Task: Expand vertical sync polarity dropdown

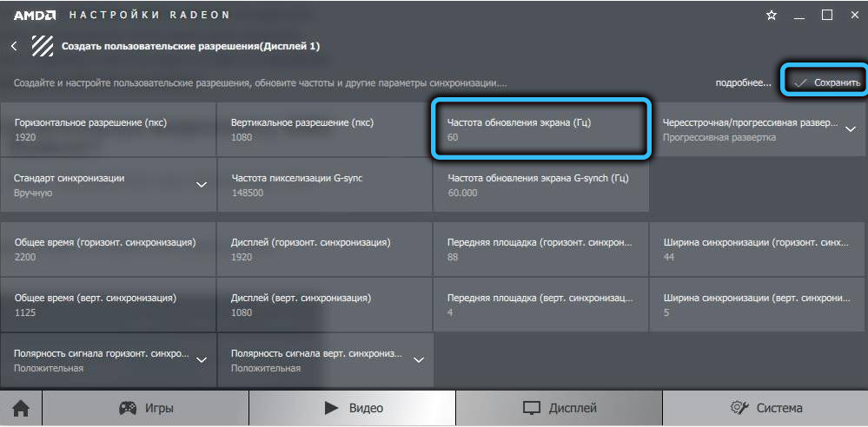Action: tap(419, 359)
